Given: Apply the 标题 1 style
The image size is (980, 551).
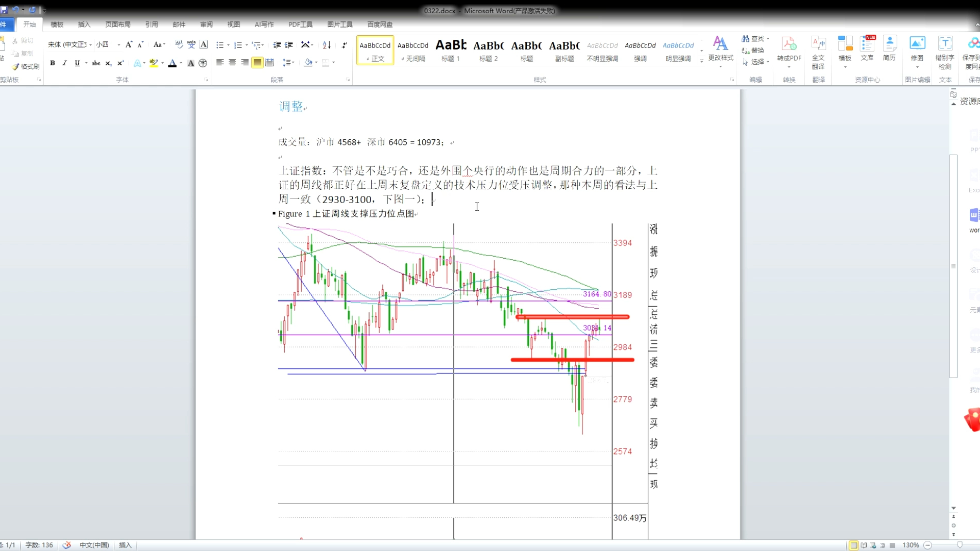Looking at the screenshot, I should point(451,51).
